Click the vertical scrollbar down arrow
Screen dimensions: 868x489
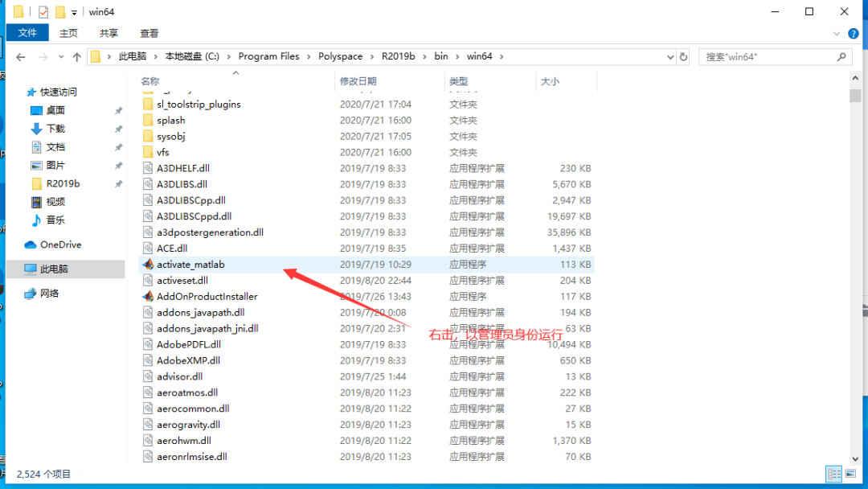point(855,459)
